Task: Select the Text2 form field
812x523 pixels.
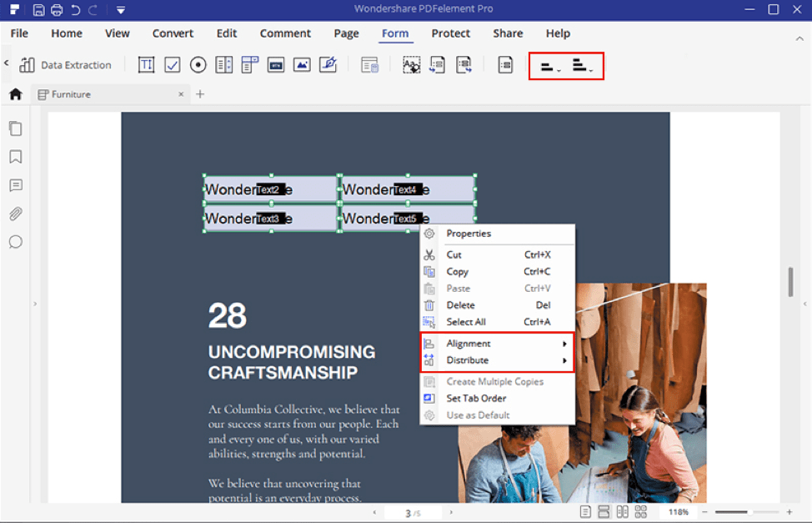Action: click(x=270, y=189)
